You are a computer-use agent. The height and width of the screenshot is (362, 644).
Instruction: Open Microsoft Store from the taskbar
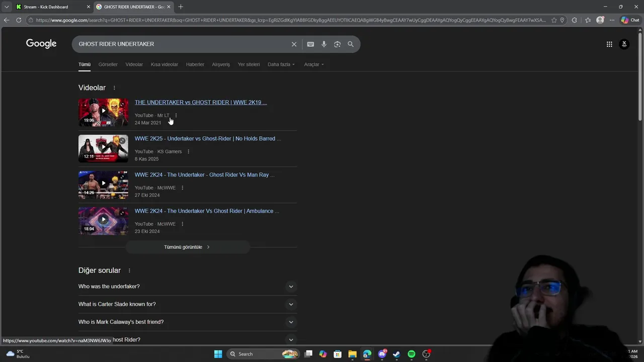coord(338,354)
